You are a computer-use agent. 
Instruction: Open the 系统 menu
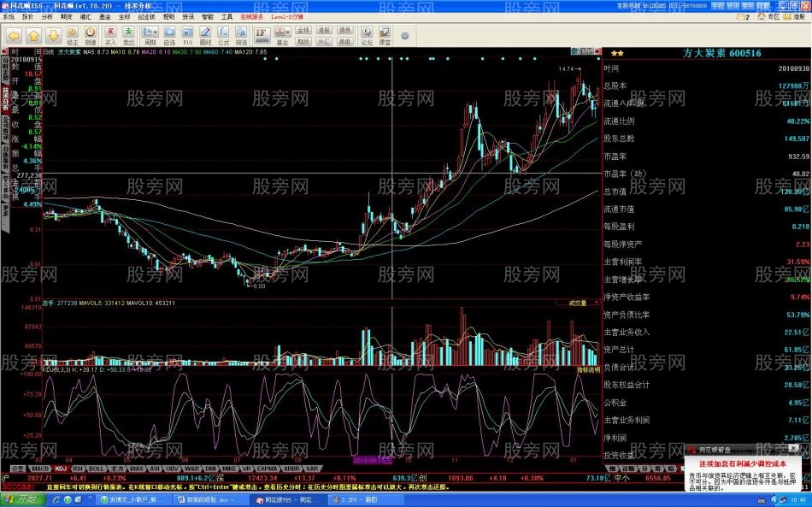(9, 17)
